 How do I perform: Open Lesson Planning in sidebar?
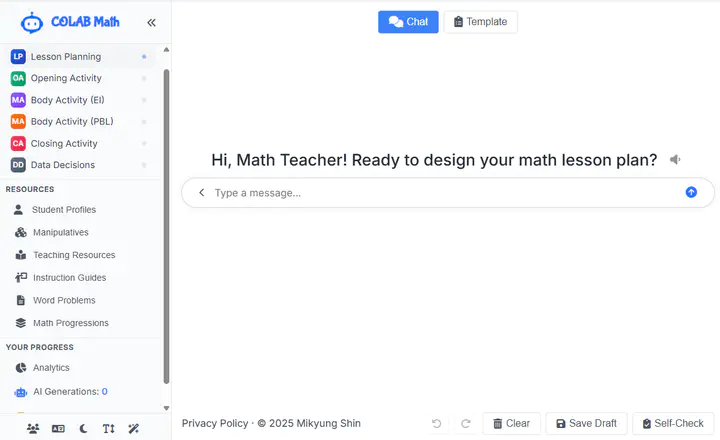click(x=66, y=57)
